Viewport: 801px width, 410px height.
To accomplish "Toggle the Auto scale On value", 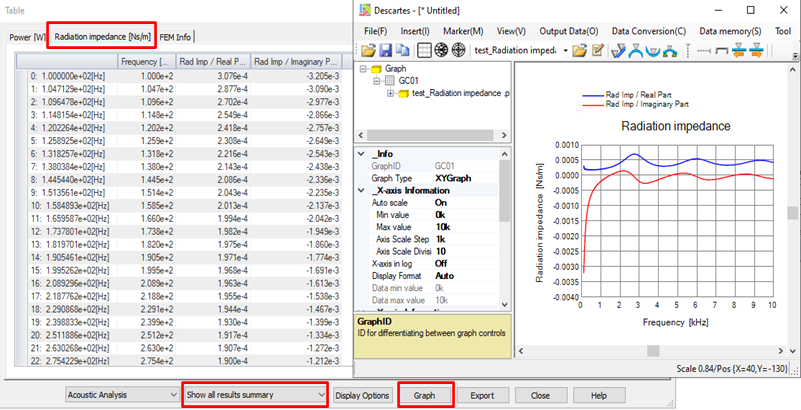I will point(441,203).
